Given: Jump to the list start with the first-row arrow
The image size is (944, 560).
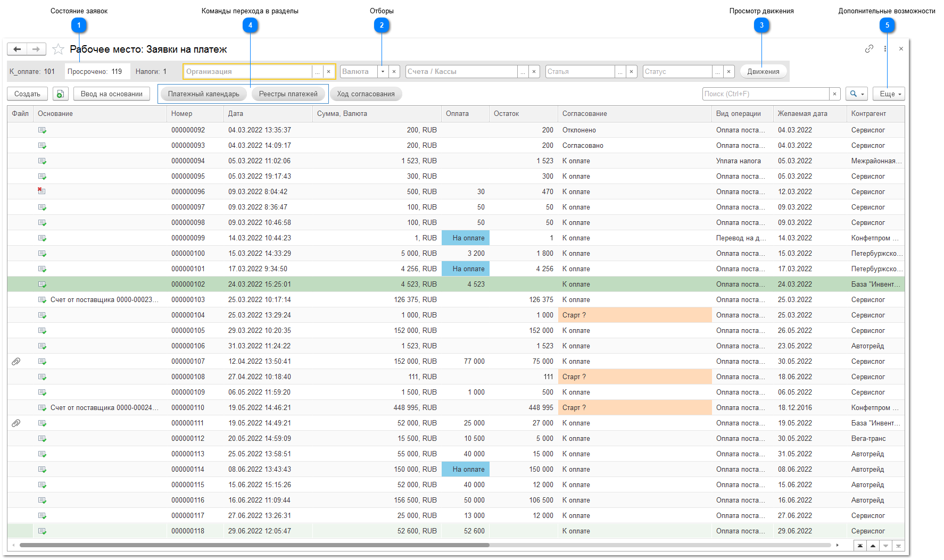Looking at the screenshot, I should (x=860, y=546).
